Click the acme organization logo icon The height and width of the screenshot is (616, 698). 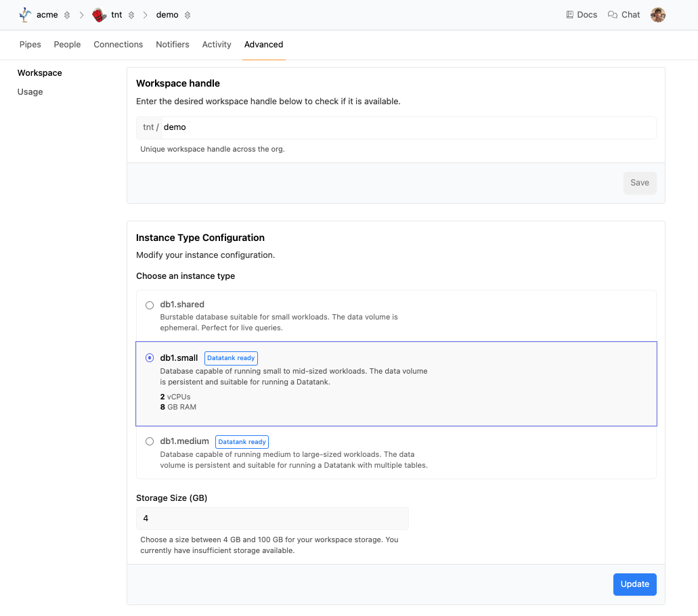pos(25,15)
